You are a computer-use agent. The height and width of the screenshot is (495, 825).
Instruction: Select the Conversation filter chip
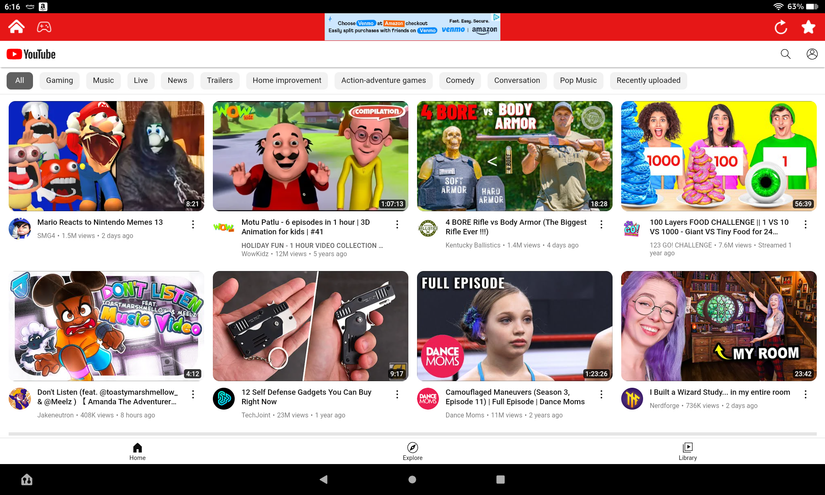[x=517, y=80]
